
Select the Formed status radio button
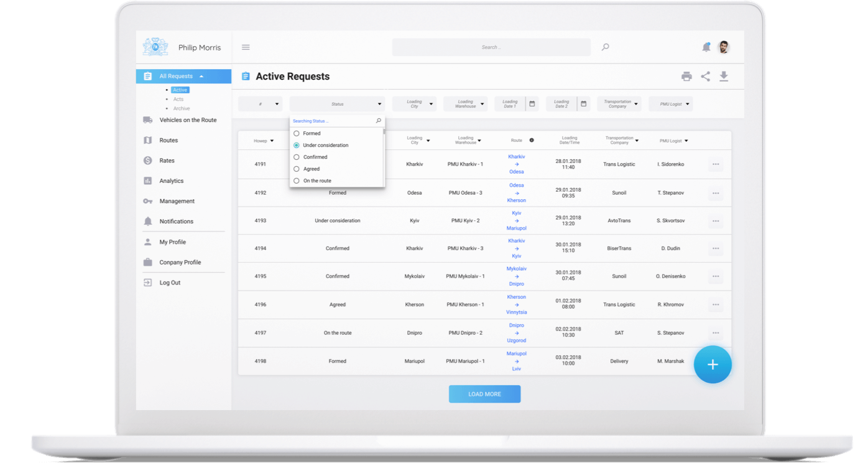297,134
